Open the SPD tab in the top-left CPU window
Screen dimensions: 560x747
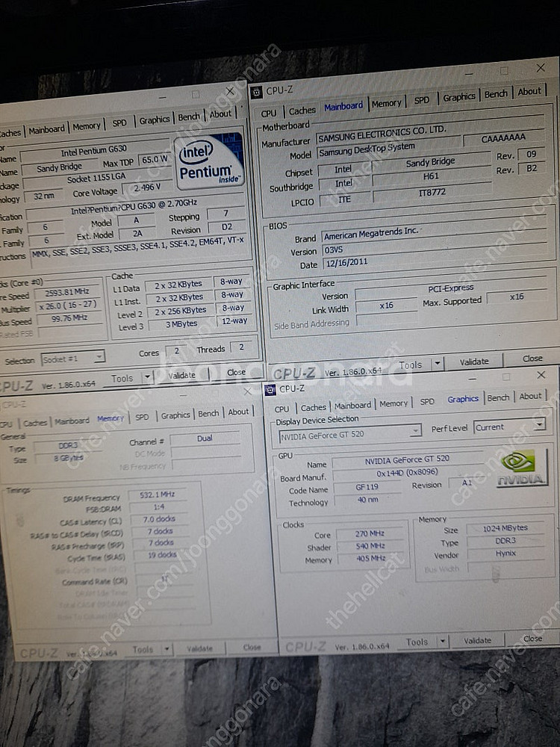[119, 123]
